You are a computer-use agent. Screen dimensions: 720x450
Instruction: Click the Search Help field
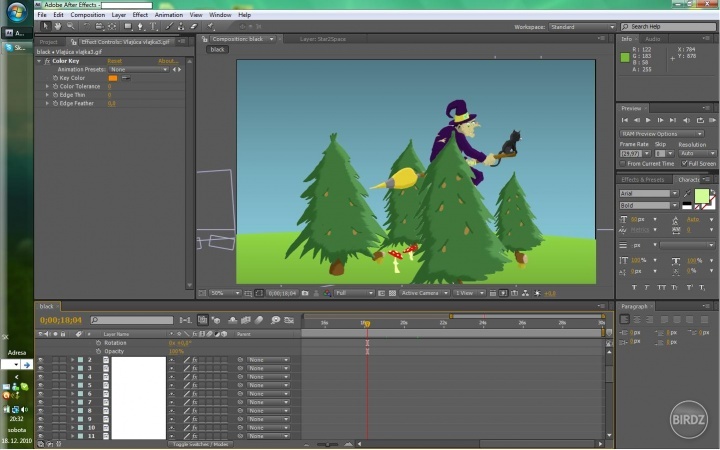[x=668, y=27]
